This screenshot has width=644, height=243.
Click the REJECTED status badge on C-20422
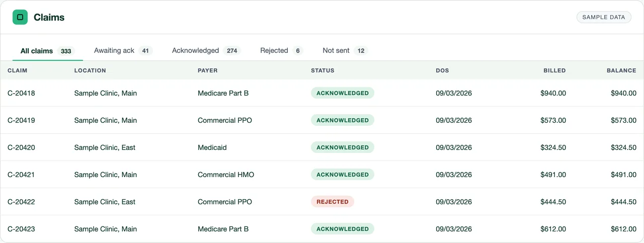point(333,202)
